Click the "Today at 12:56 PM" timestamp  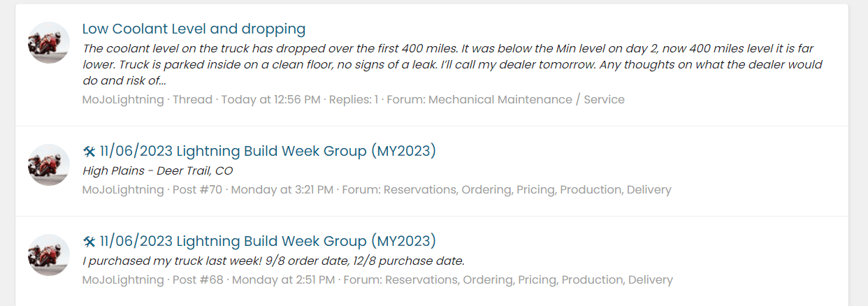[x=271, y=99]
